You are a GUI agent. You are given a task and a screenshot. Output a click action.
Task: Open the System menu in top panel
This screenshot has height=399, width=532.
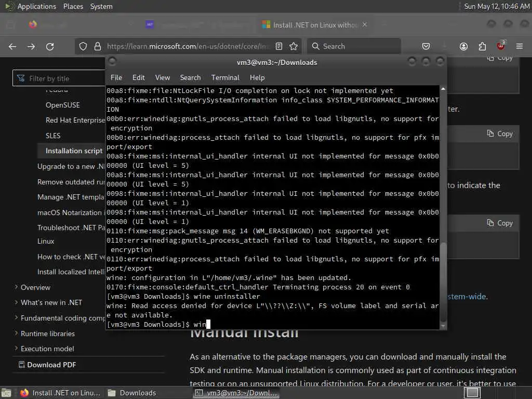tap(101, 6)
